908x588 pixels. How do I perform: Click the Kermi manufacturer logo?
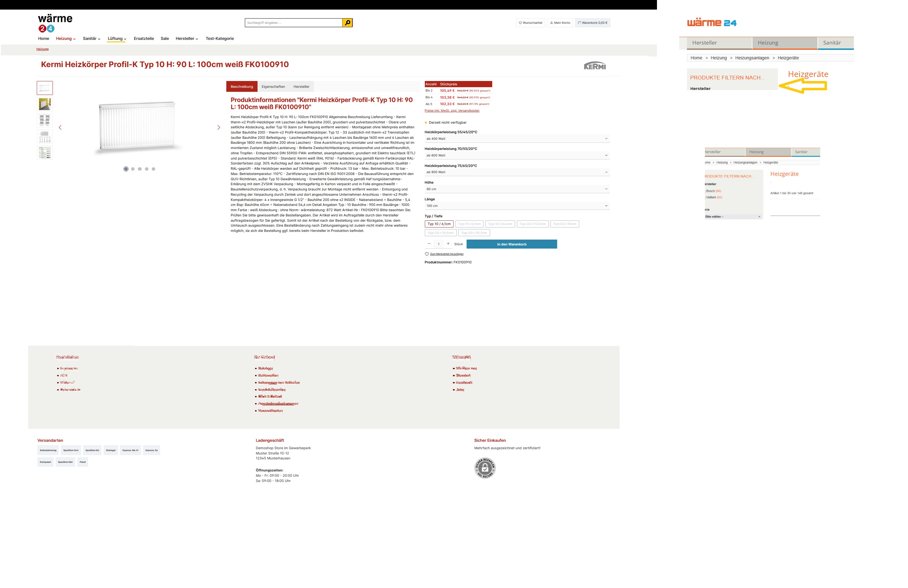point(595,66)
